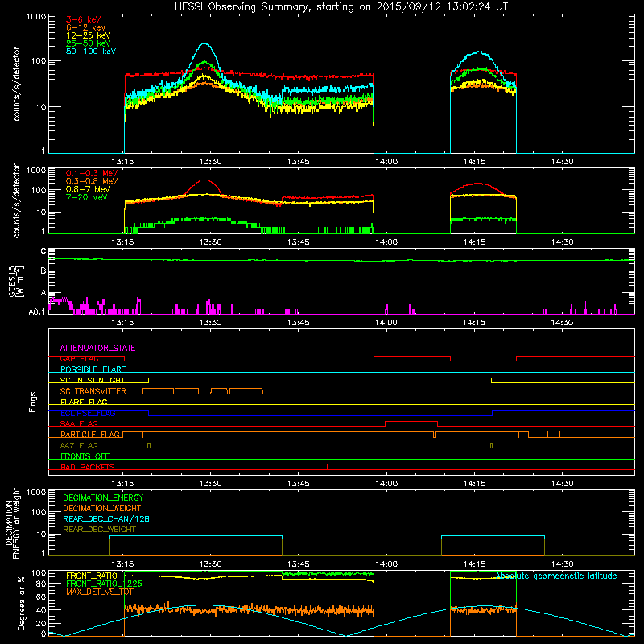Click the BAD_PACKETS flag label
Image resolution: width=644 pixels, height=644 pixels.
pyautogui.click(x=88, y=467)
